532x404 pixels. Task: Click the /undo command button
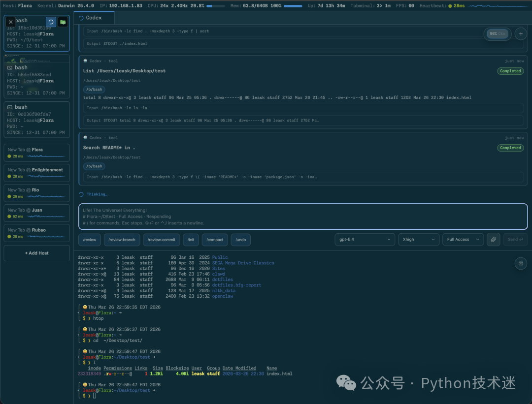(241, 240)
